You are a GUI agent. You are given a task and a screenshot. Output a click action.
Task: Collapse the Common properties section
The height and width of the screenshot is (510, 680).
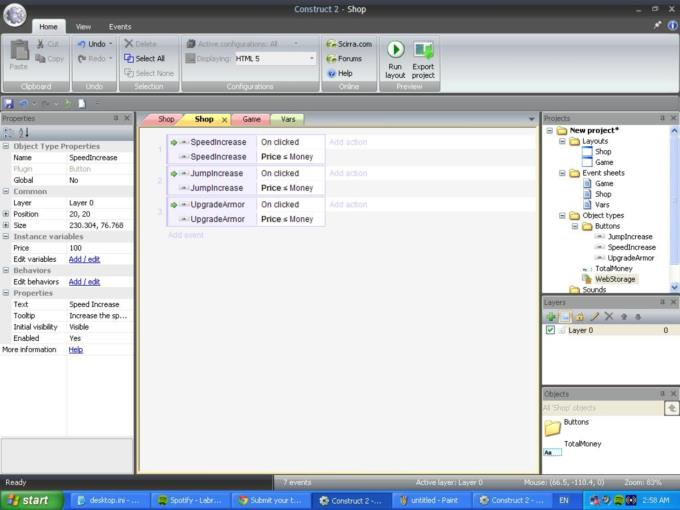[6, 191]
